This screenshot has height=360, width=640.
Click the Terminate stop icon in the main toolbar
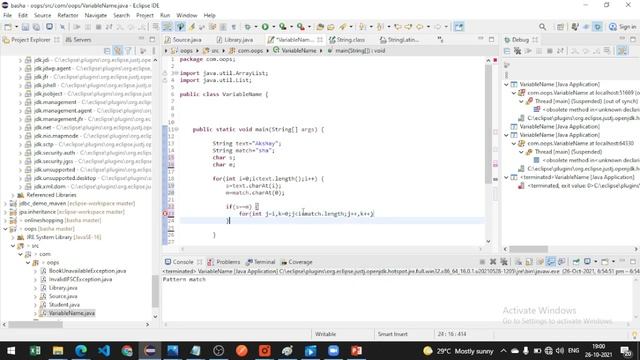pyautogui.click(x=98, y=27)
